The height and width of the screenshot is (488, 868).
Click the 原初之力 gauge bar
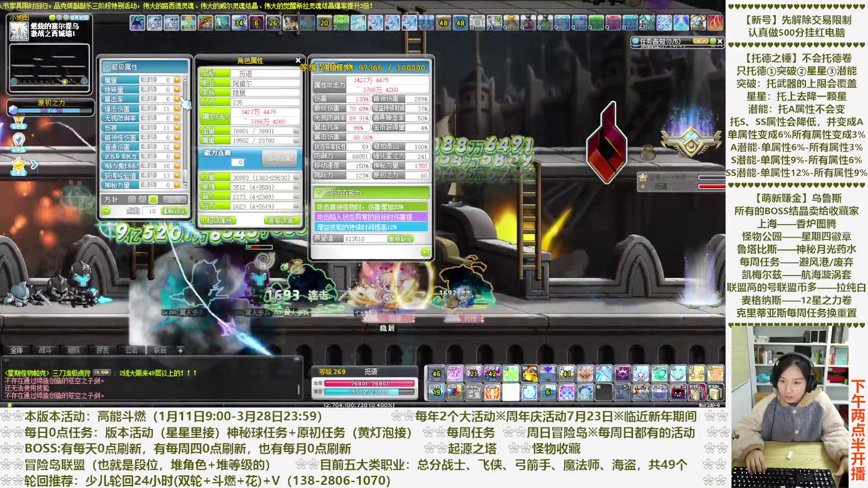pyautogui.click(x=55, y=111)
